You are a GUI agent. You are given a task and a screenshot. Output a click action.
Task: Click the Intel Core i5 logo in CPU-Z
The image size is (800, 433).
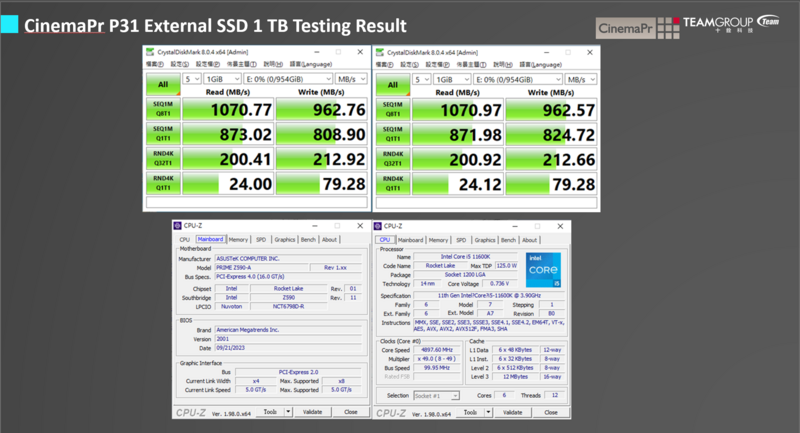(543, 270)
